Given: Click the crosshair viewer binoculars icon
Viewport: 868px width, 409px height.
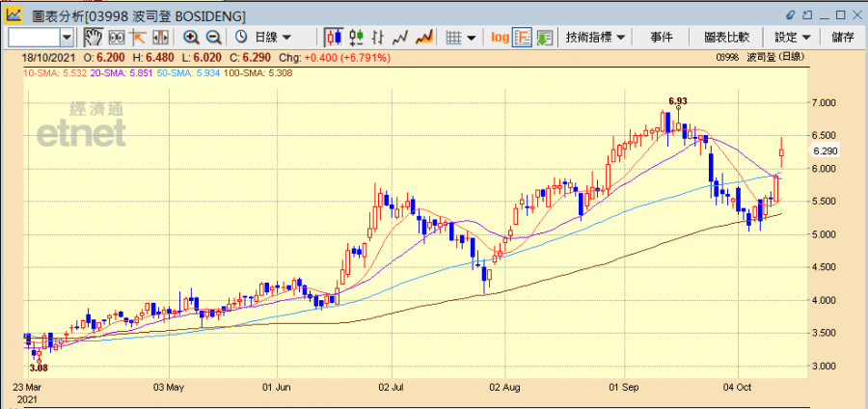Looking at the screenshot, I should tap(117, 37).
